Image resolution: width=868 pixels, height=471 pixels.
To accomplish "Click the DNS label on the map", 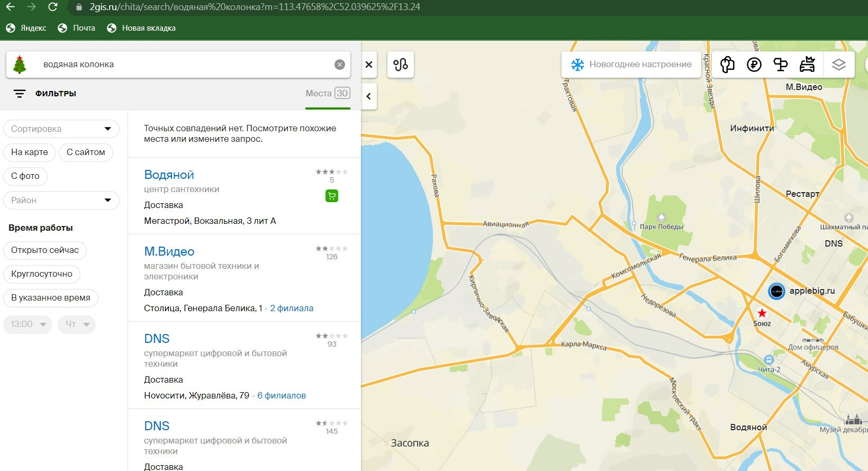I will pyautogui.click(x=834, y=243).
